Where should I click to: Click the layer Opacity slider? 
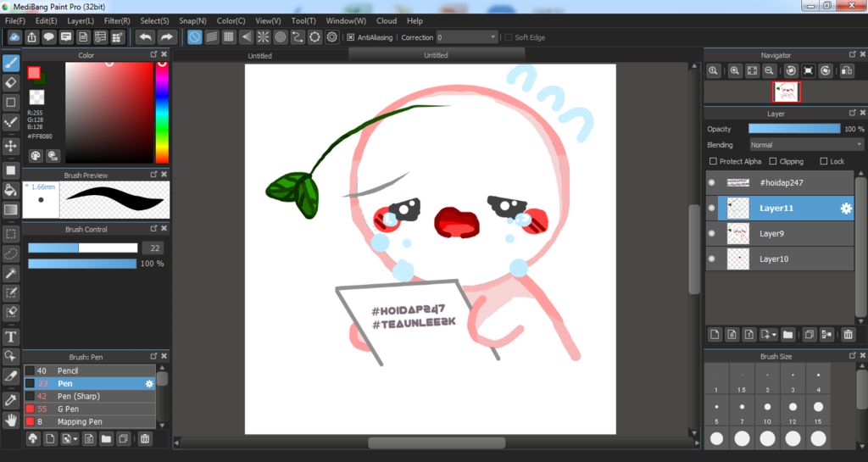coord(794,128)
